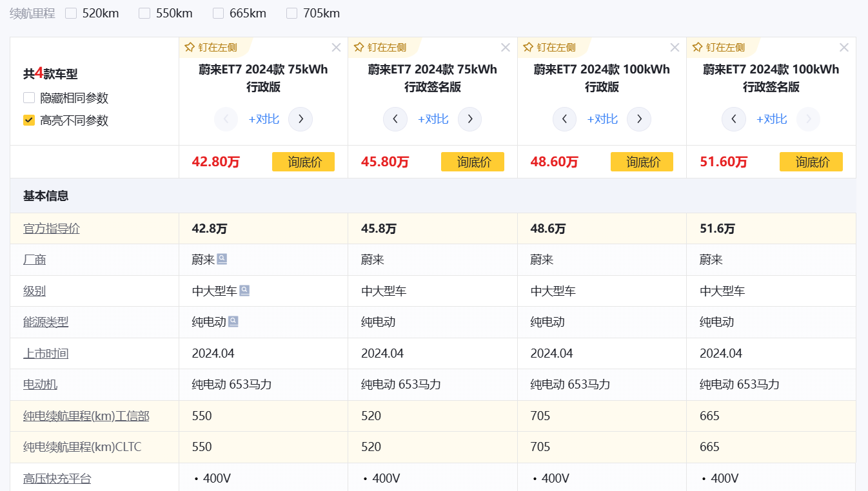Click the 42.80万 red price text
Screen dimensions: 868x491
coord(216,162)
